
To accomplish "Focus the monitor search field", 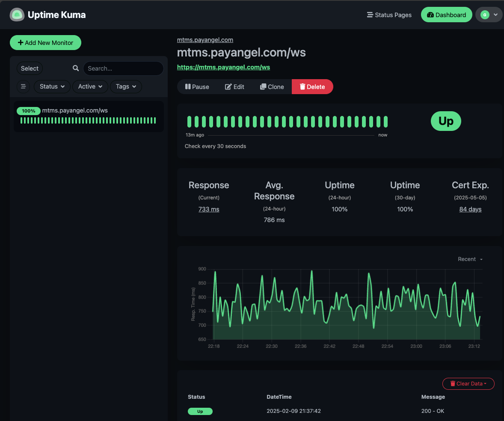I will click(123, 68).
